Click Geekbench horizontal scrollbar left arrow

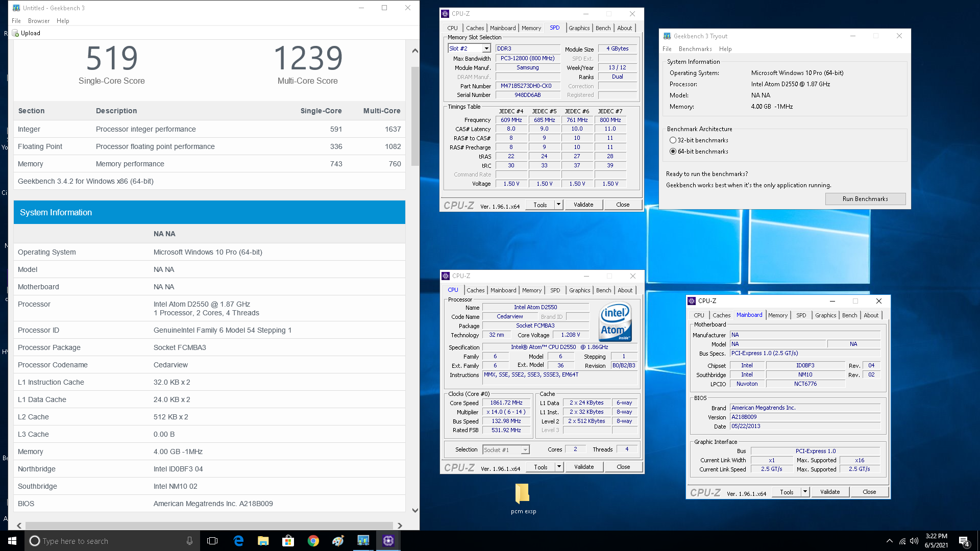point(19,525)
